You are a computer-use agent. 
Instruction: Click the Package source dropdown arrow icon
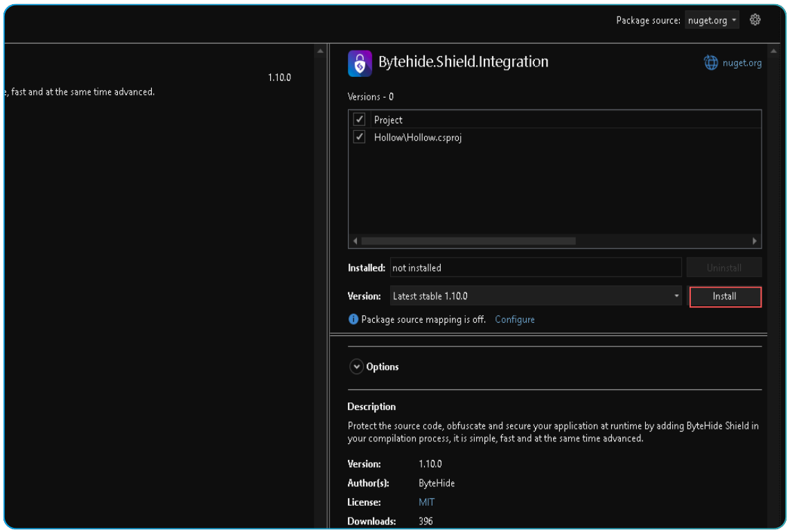(x=734, y=19)
